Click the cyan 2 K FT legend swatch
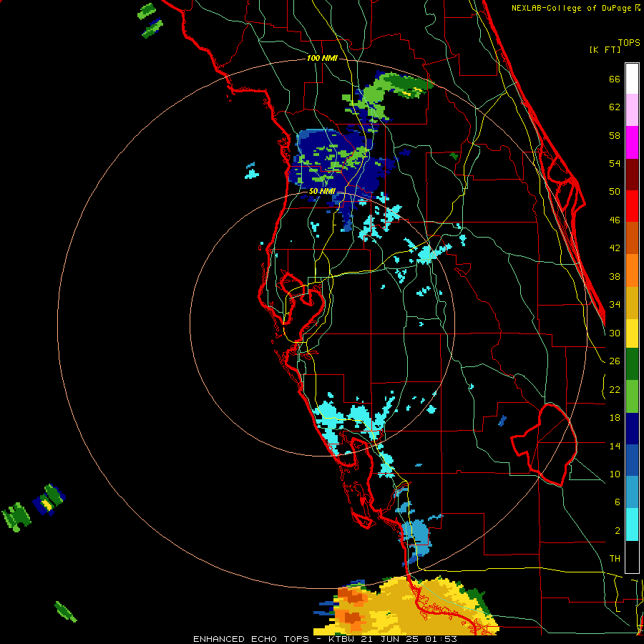 point(632,525)
